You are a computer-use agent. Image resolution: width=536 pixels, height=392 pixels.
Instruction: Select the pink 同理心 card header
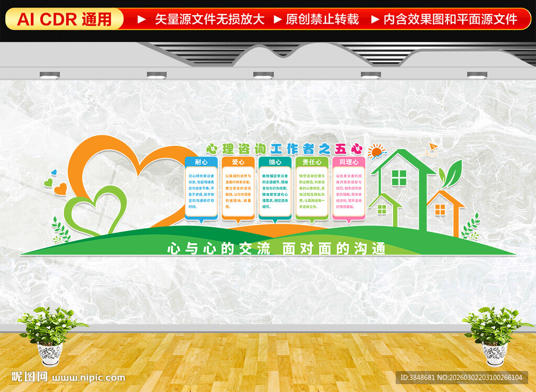[x=349, y=162]
